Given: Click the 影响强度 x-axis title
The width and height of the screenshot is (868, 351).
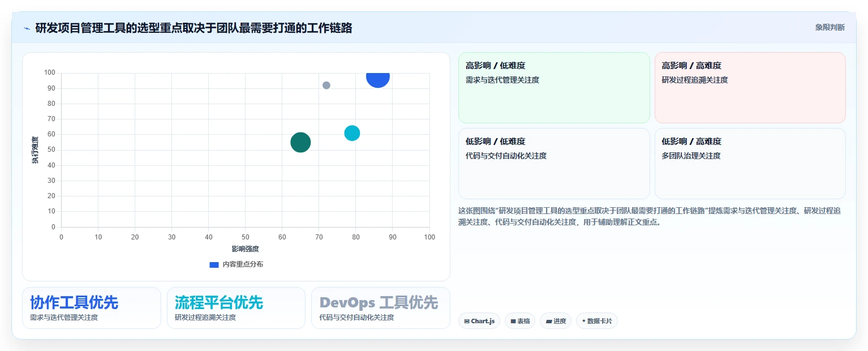Looking at the screenshot, I should click(x=245, y=249).
